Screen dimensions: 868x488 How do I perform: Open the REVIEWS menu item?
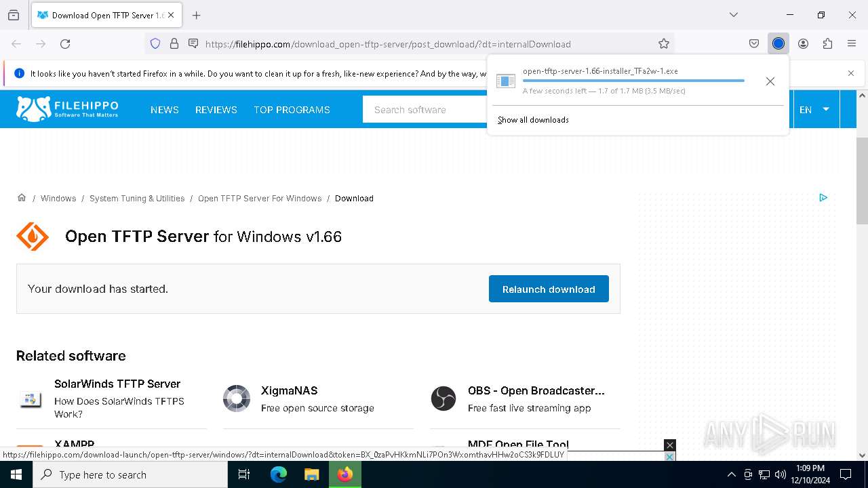pyautogui.click(x=216, y=110)
